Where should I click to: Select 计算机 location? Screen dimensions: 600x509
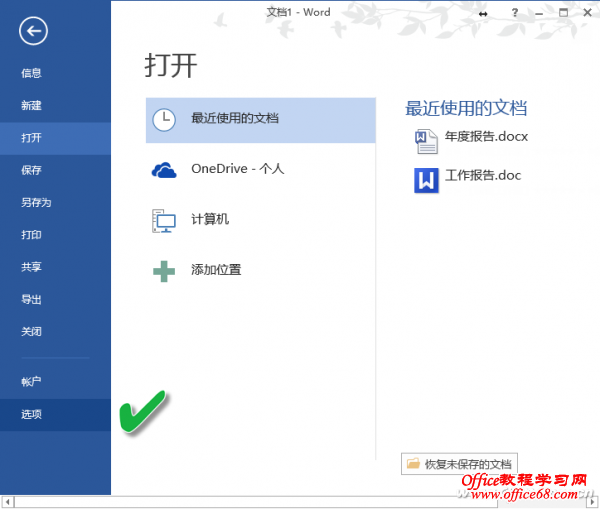(x=261, y=220)
